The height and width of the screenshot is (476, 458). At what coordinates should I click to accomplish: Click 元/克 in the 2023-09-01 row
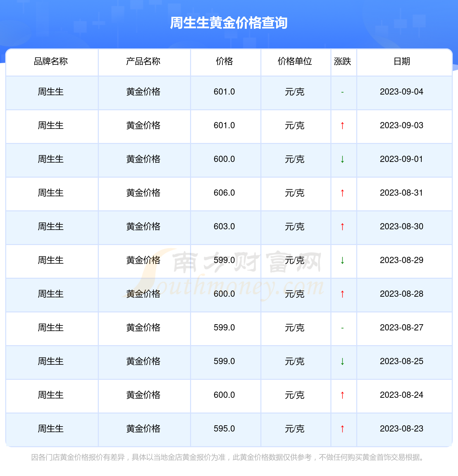295,159
